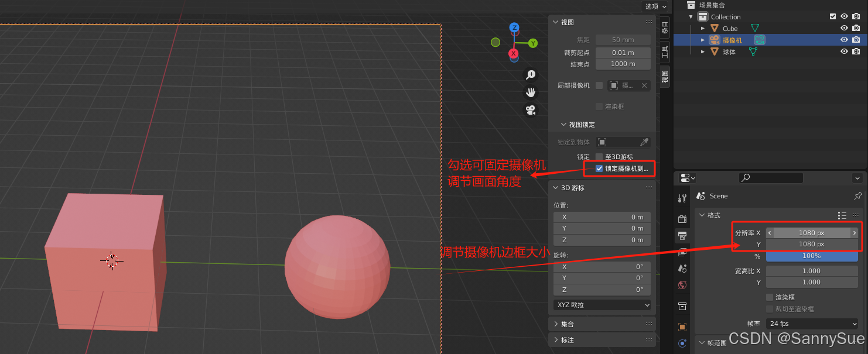Open the Tool properties tab icon
This screenshot has height=354, width=868.
click(x=682, y=198)
